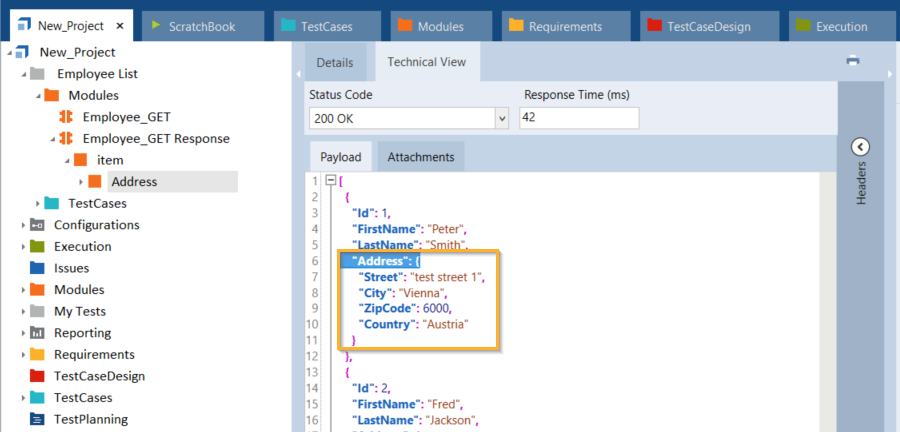Image resolution: width=900 pixels, height=432 pixels.
Task: Open the Attachments tab
Action: coord(420,157)
